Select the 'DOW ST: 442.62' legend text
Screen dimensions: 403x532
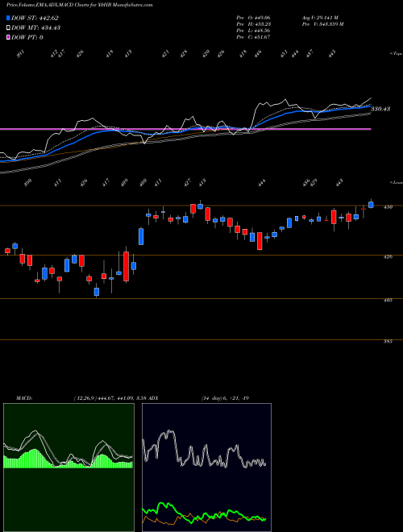pos(35,18)
